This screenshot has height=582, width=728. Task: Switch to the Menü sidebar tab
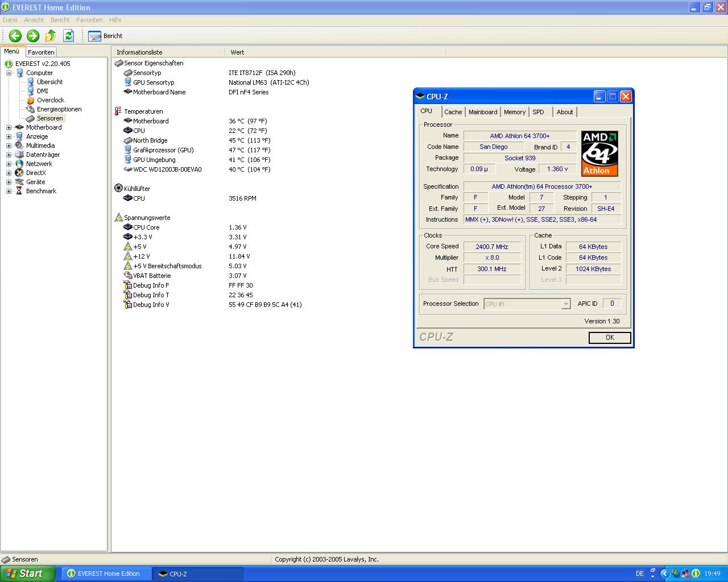pyautogui.click(x=12, y=51)
